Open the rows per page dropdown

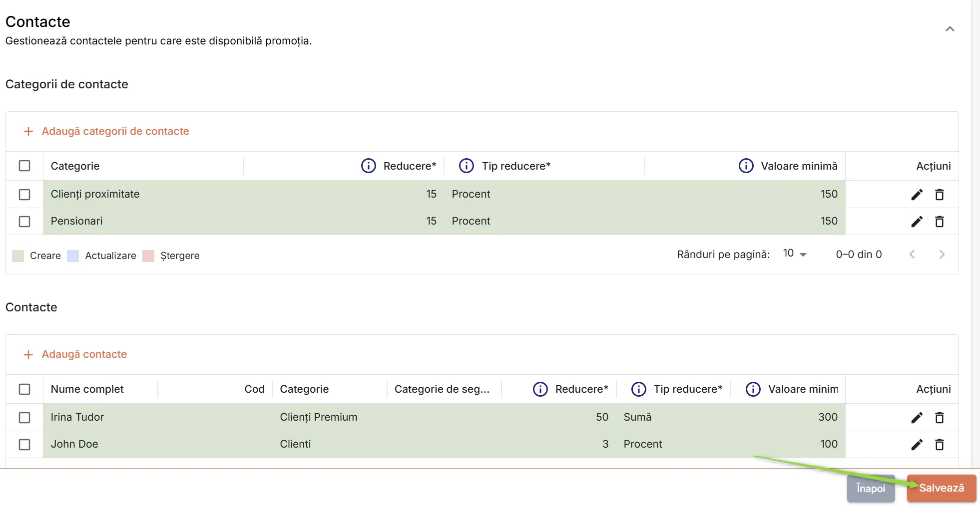click(x=795, y=254)
